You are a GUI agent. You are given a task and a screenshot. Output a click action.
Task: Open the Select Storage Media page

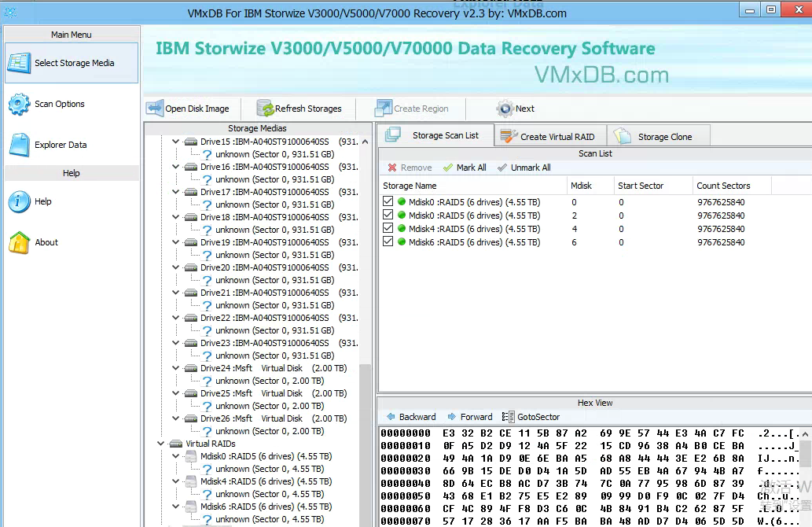pyautogui.click(x=72, y=63)
